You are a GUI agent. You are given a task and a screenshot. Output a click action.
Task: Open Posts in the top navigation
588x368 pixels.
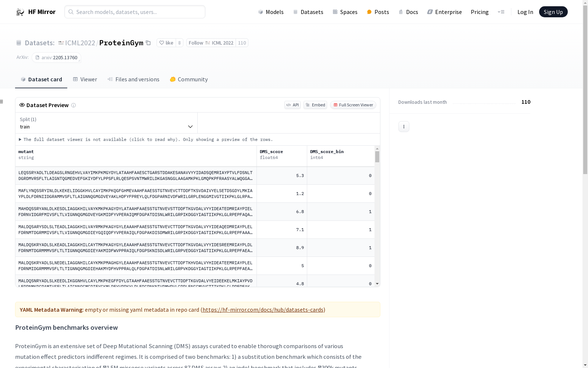(378, 12)
